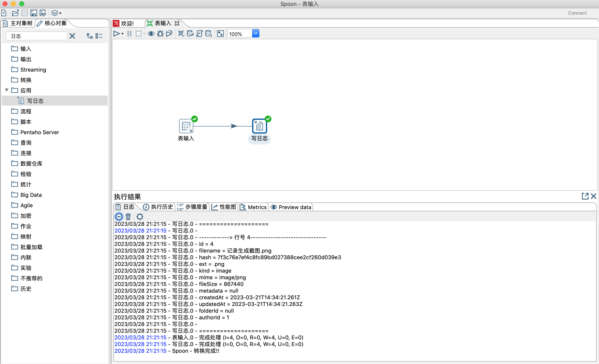599x364 pixels.
Task: Click the Connect link
Action: coord(577,13)
